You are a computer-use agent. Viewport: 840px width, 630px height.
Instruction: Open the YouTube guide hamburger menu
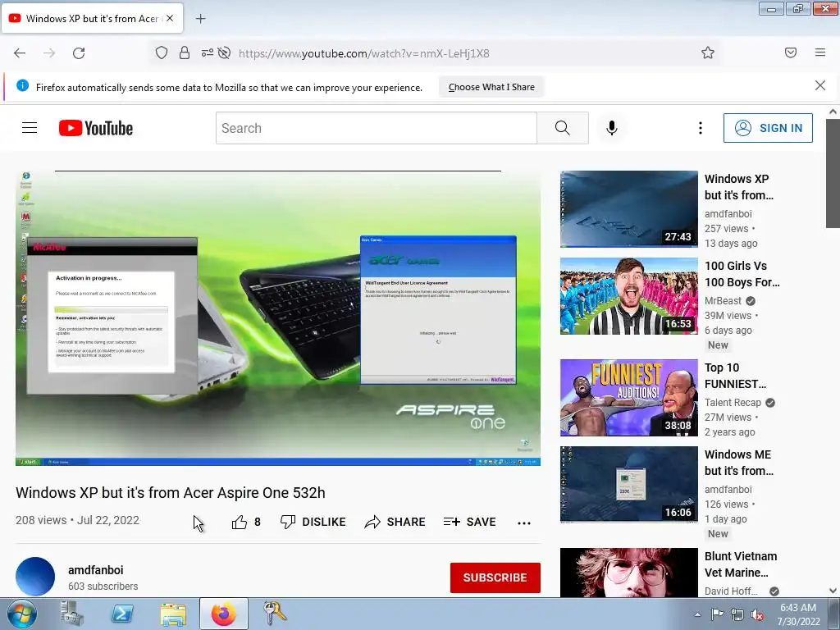(x=30, y=128)
